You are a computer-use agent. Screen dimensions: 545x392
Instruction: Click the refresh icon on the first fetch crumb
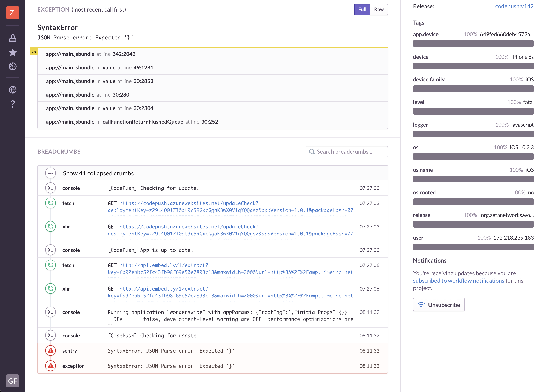point(51,203)
